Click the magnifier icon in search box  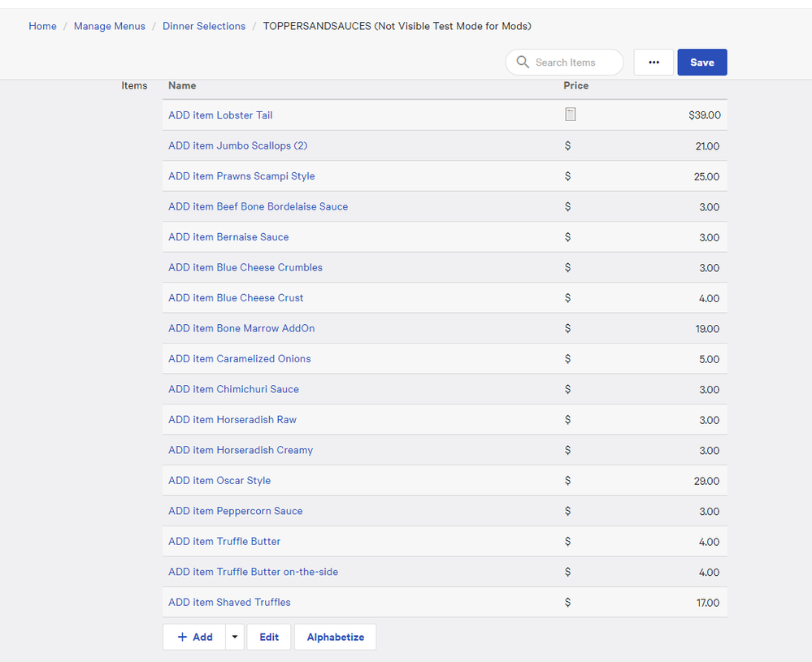[x=523, y=63]
